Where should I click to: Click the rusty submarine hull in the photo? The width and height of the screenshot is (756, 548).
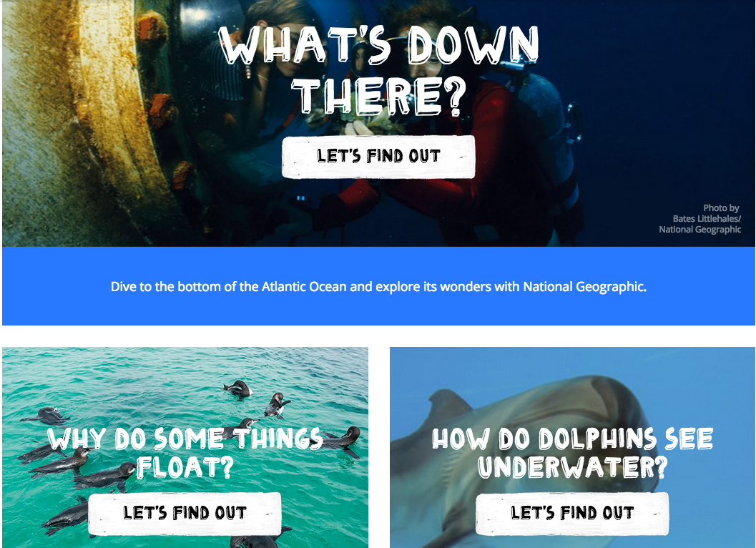pyautogui.click(x=82, y=121)
